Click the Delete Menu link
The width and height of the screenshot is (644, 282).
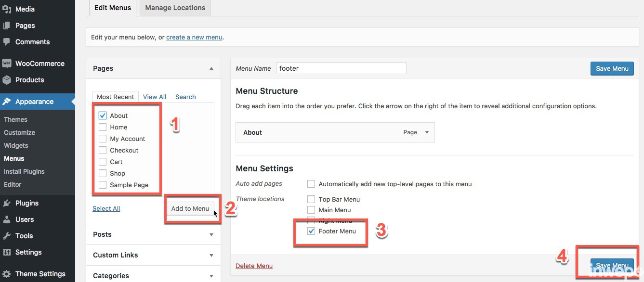[x=254, y=266]
